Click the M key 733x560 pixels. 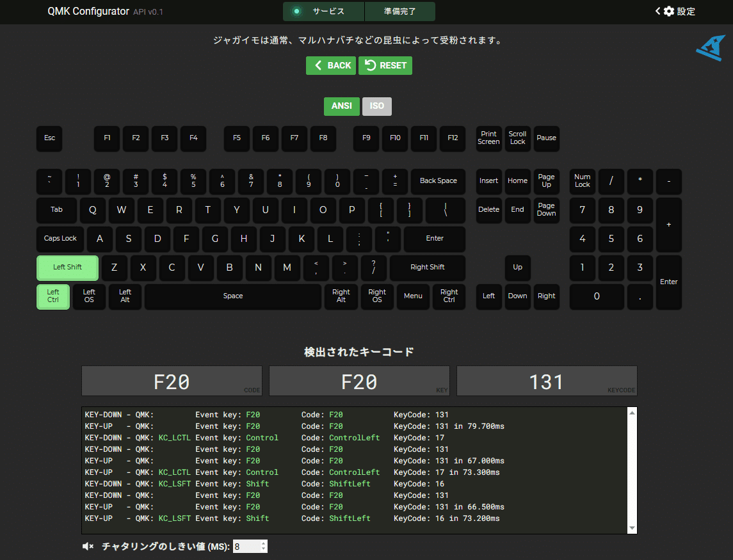click(x=287, y=268)
